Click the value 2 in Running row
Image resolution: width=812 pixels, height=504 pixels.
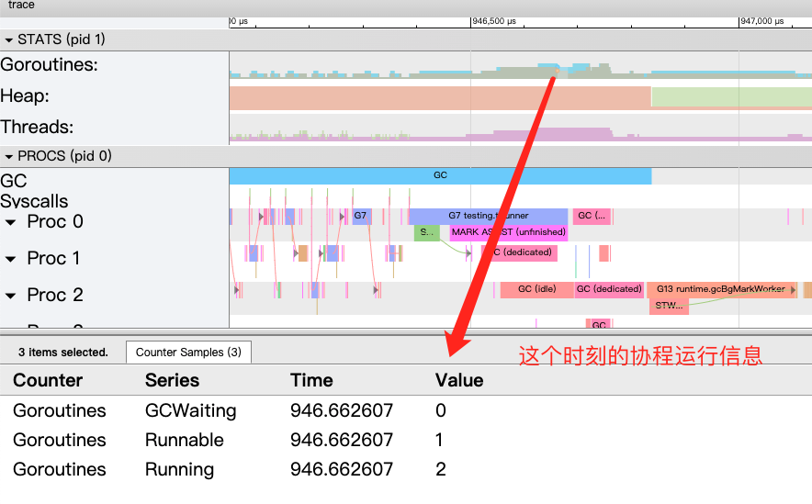(x=441, y=470)
